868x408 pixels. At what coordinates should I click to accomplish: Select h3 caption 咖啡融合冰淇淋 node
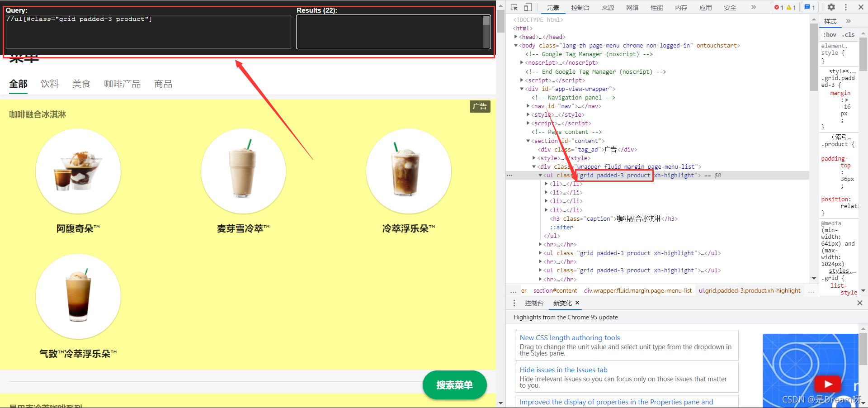(x=613, y=218)
